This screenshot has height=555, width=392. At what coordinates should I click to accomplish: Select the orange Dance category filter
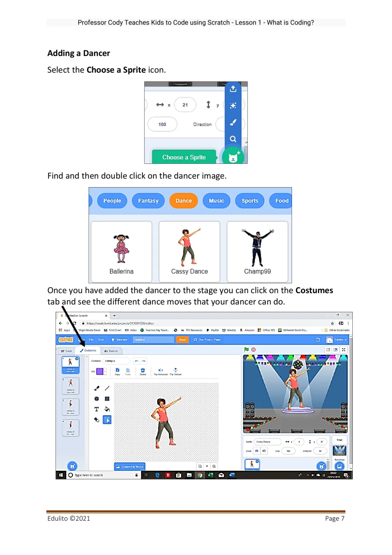[x=184, y=201]
